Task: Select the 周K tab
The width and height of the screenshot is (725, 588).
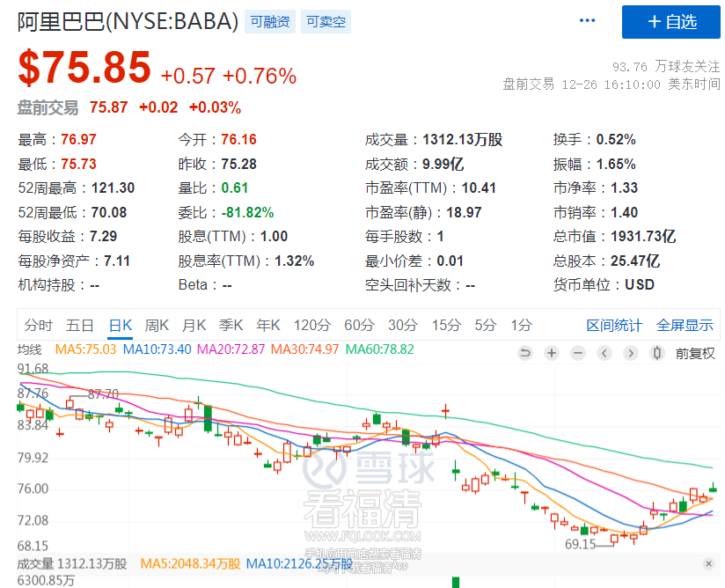Action: [x=157, y=325]
